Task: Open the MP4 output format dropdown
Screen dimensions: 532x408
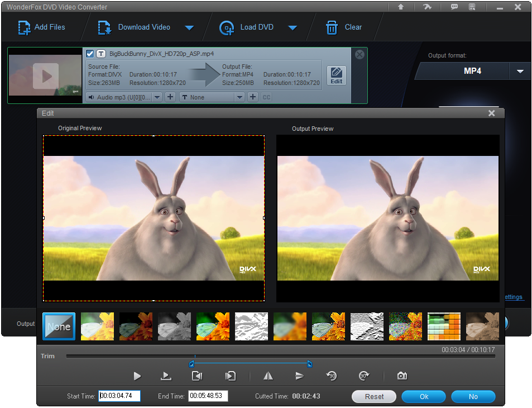Action: pyautogui.click(x=520, y=71)
